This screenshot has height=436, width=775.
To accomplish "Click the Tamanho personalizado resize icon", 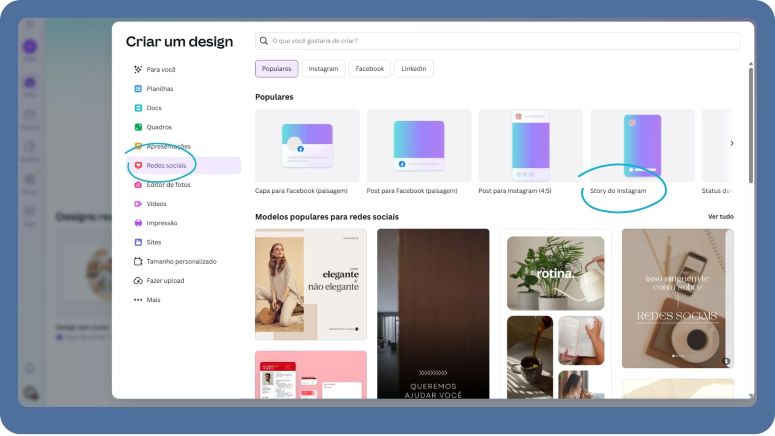I will tap(138, 262).
